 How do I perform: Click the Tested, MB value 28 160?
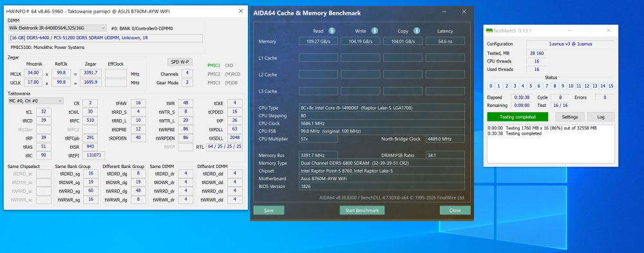click(537, 53)
